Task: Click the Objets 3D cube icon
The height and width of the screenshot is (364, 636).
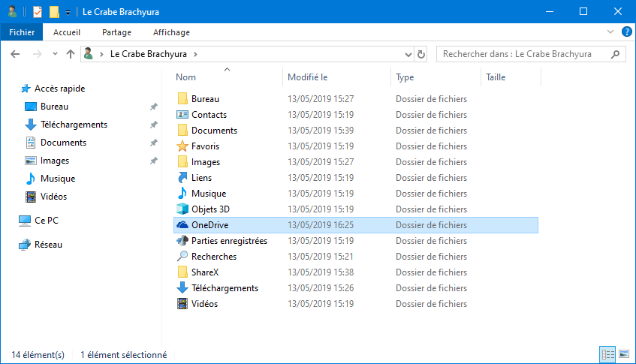Action: point(182,209)
